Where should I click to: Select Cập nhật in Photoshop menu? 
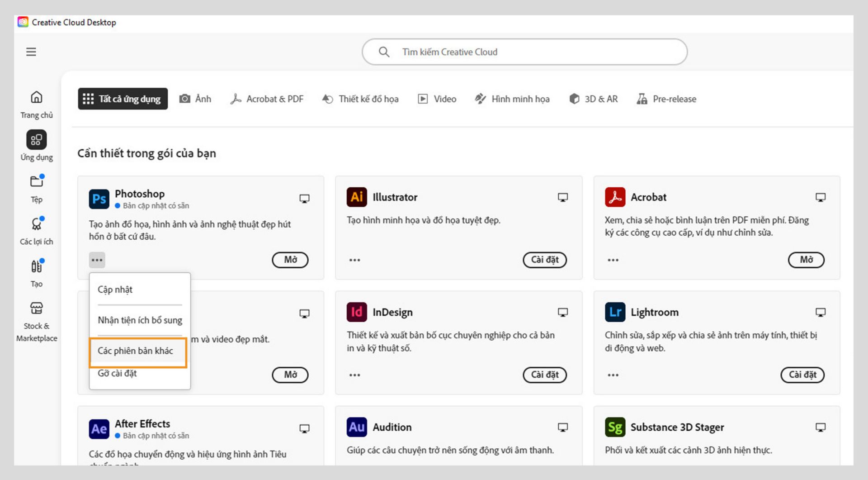[x=115, y=290]
